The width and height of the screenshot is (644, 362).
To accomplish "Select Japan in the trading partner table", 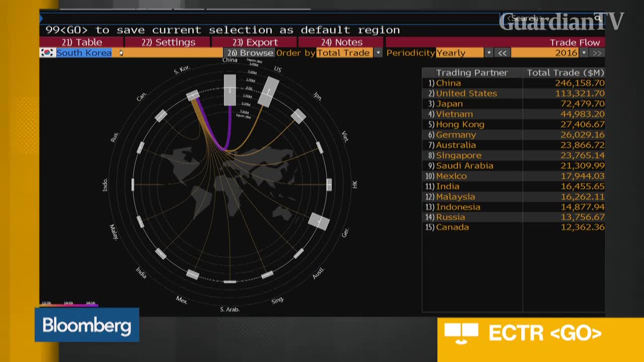I will [x=449, y=104].
